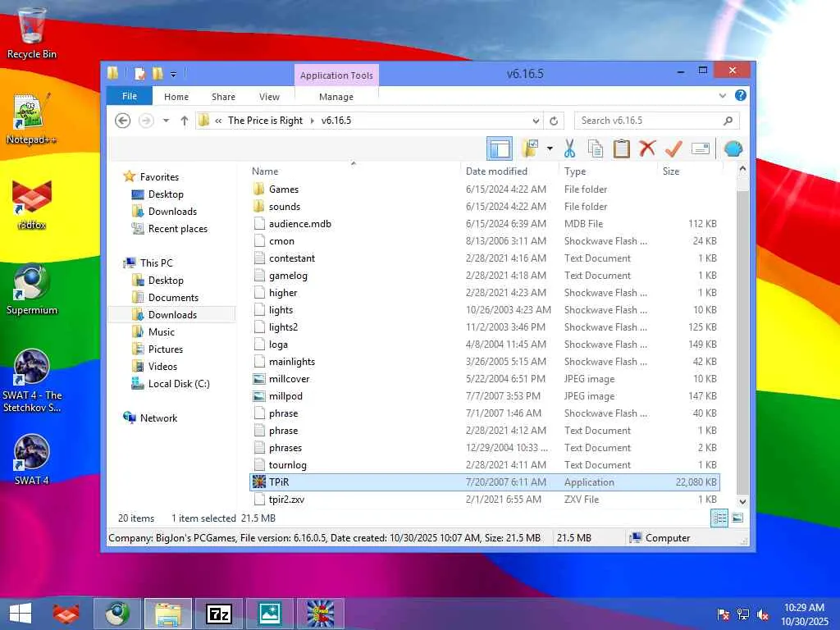Click Quick Access properties icon in title bar

[x=139, y=73]
